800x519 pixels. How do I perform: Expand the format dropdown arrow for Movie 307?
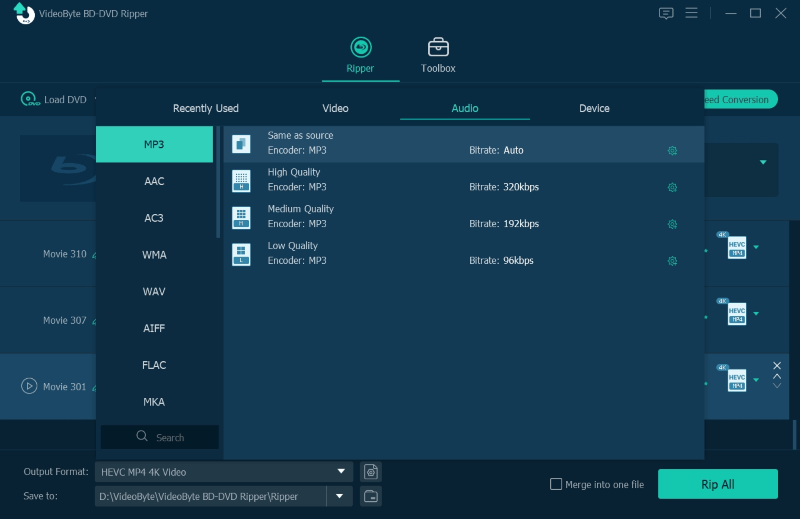(x=756, y=314)
